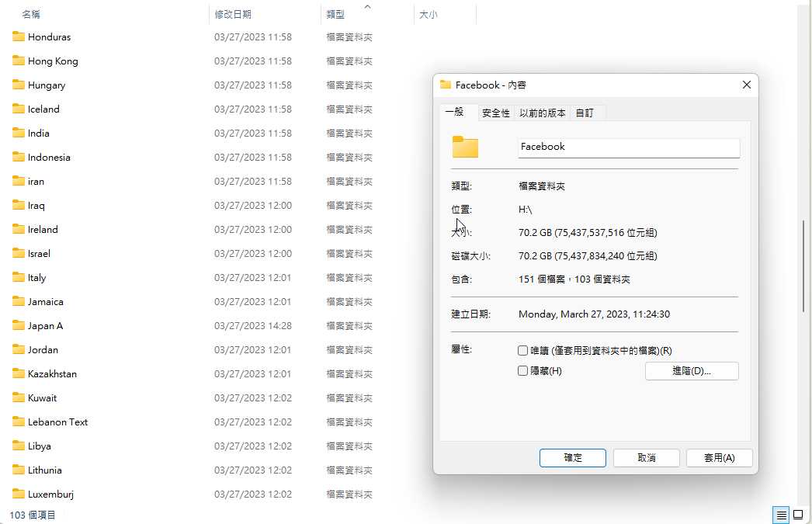The width and height of the screenshot is (812, 524).
Task: Select the Japan A folder name
Action: coord(45,326)
